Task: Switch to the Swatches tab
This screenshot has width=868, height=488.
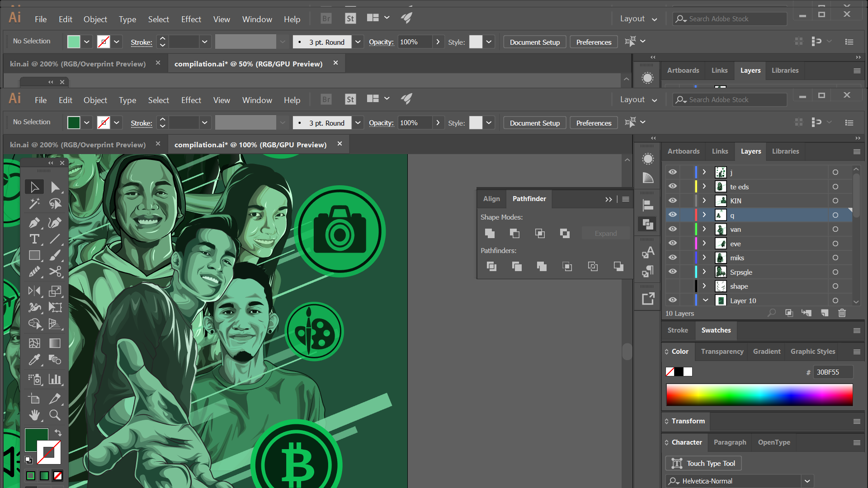Action: click(x=716, y=330)
